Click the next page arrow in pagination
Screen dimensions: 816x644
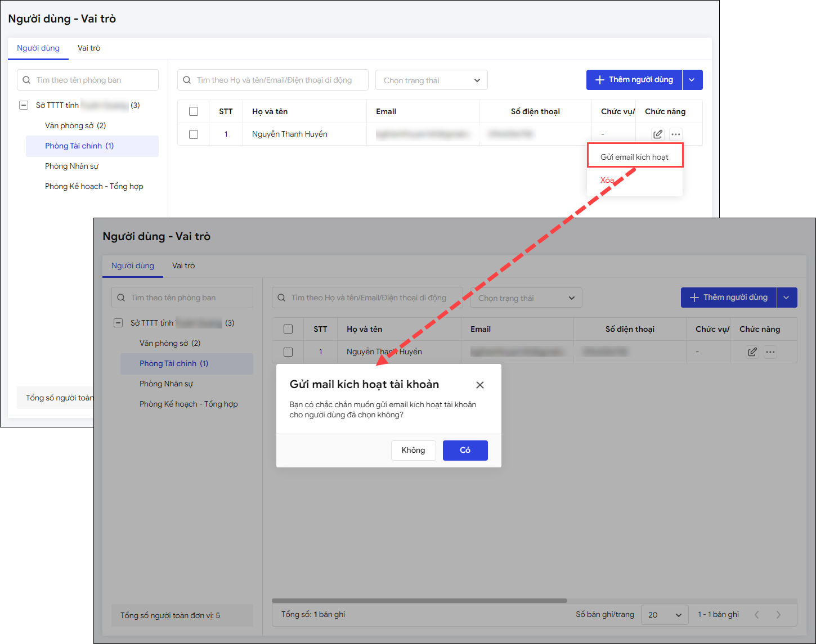778,615
